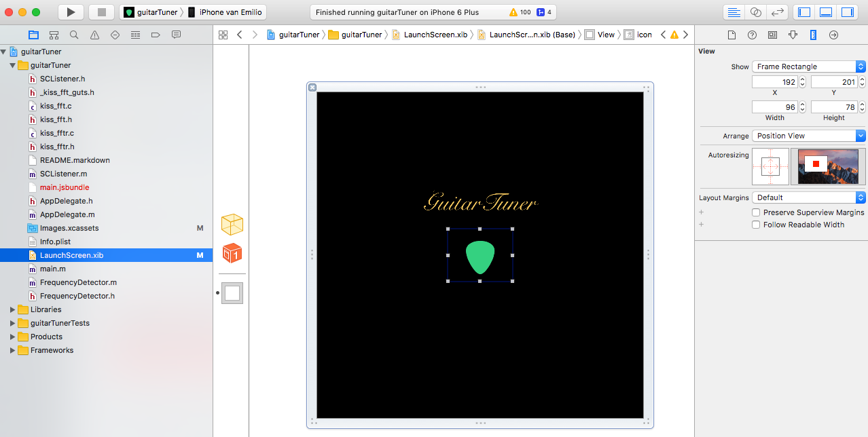Click the autoresizing mask control
The width and height of the screenshot is (868, 437).
770,166
